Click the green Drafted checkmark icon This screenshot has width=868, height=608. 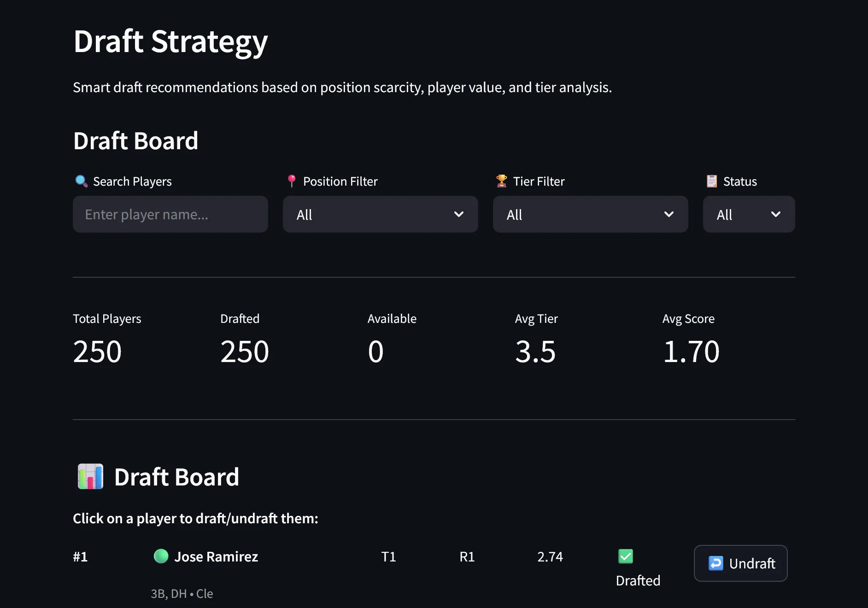click(x=625, y=556)
